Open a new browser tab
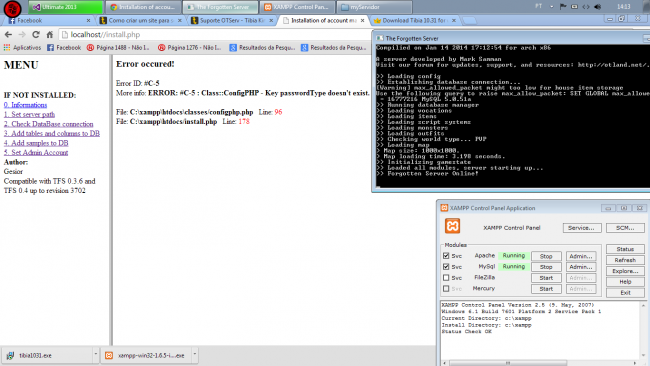This screenshot has height=366, width=650. (469, 21)
